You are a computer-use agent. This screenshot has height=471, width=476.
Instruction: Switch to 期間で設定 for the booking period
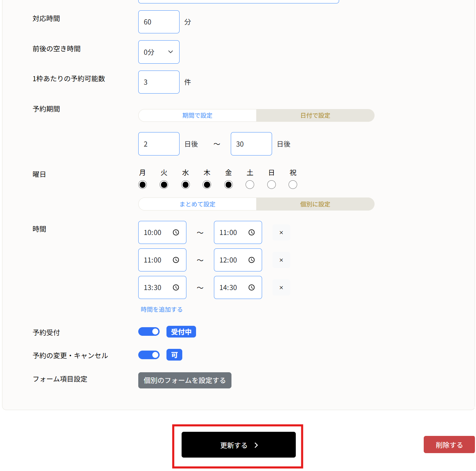pos(197,115)
